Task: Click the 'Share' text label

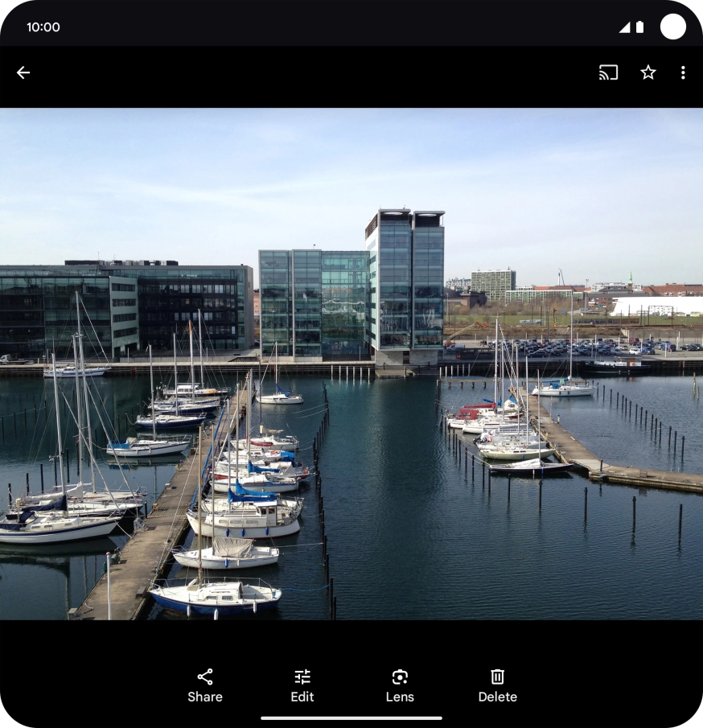Action: [x=205, y=697]
